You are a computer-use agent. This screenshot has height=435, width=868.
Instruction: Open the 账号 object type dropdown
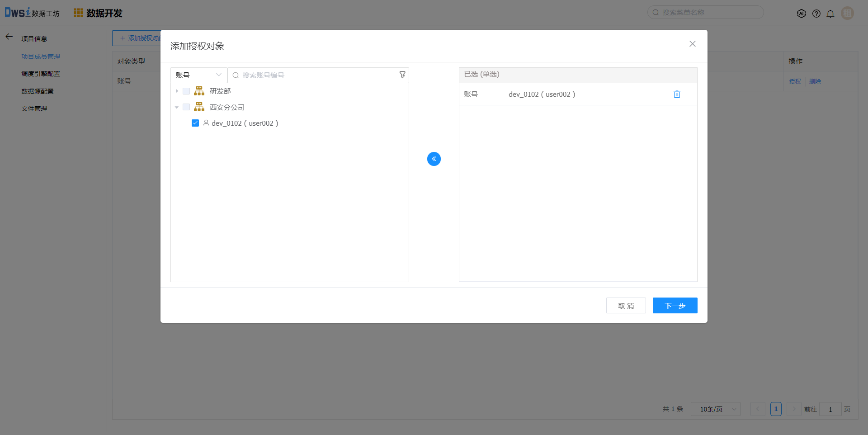tap(198, 75)
